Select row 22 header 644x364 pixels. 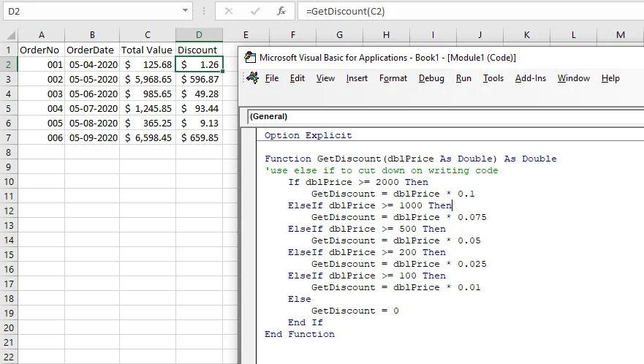click(x=9, y=357)
